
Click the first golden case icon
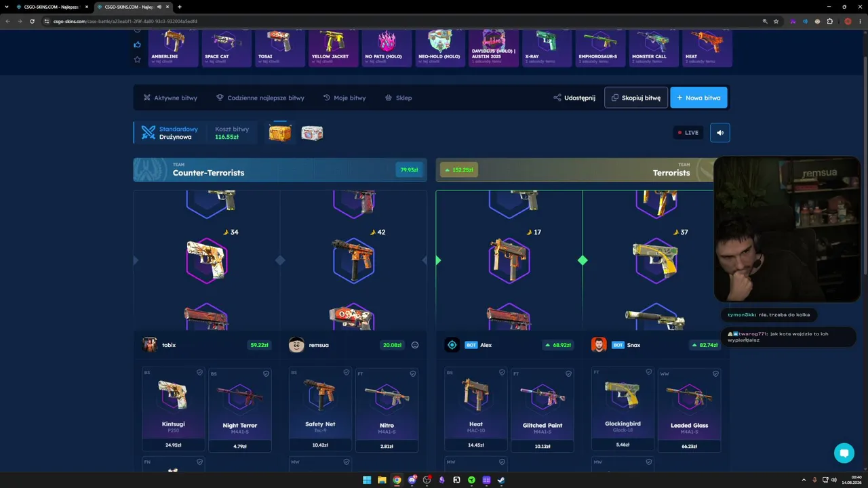coord(280,133)
